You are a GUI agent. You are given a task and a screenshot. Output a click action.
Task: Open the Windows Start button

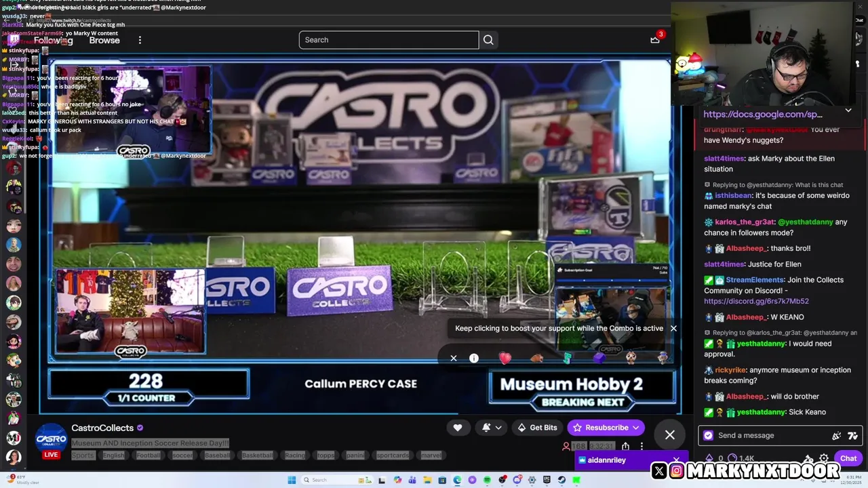(x=292, y=480)
